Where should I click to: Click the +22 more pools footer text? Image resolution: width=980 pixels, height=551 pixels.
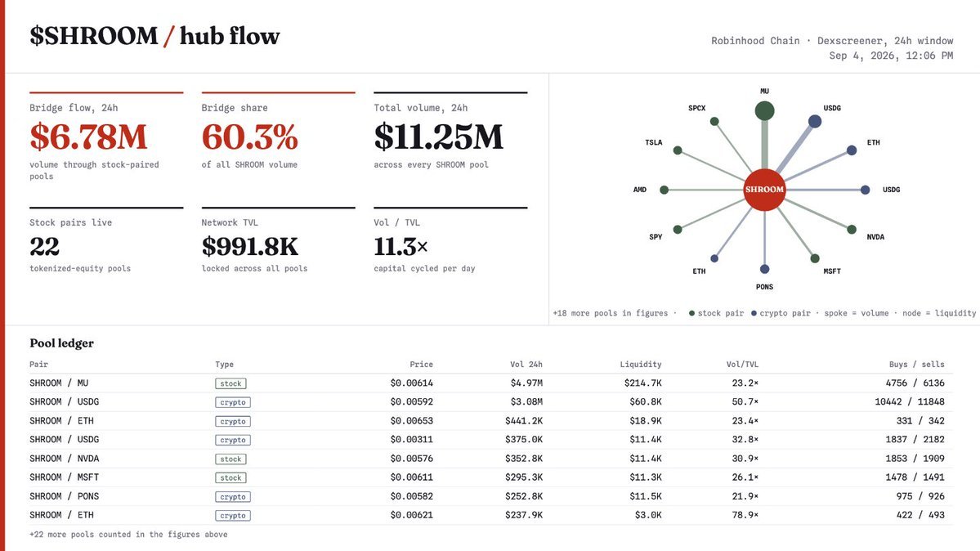click(x=128, y=534)
